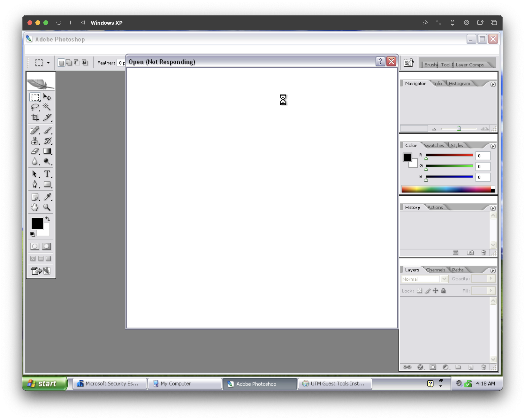
Task: Enable Quick Mask mode editing
Action: coord(47,246)
